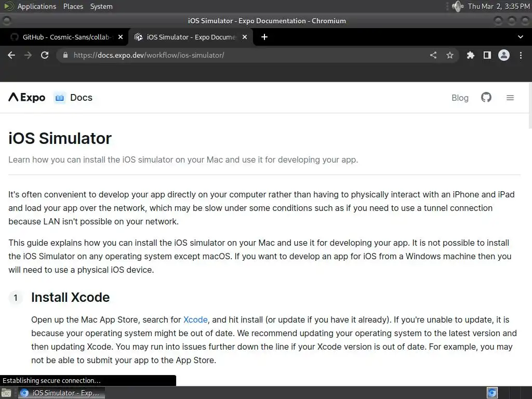Click the volume speaker icon
532x399 pixels.
[x=458, y=6]
